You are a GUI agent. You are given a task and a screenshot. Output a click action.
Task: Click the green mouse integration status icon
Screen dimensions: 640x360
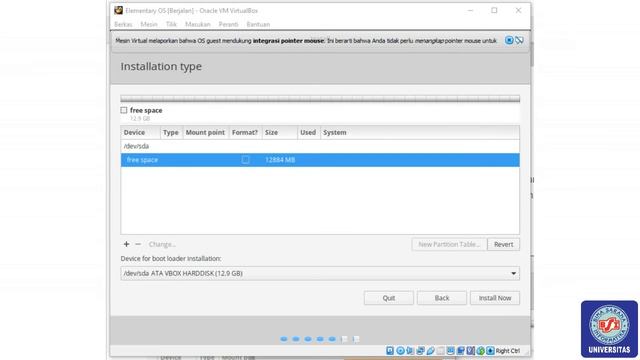pos(480,351)
